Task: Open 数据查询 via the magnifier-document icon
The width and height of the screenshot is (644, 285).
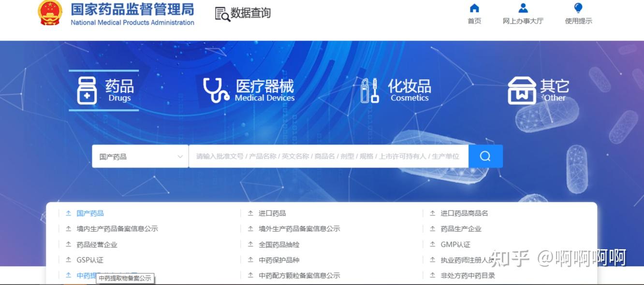Action: coord(221,14)
